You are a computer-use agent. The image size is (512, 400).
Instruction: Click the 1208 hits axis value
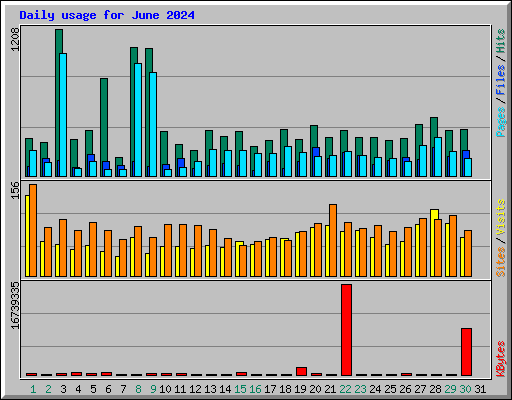tap(15, 40)
